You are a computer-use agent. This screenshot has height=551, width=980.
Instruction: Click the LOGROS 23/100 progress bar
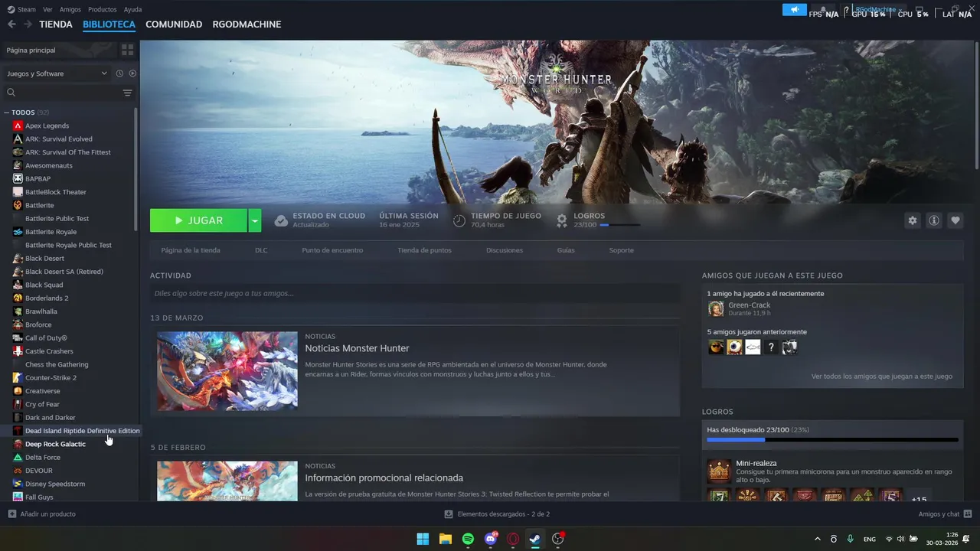pos(620,225)
